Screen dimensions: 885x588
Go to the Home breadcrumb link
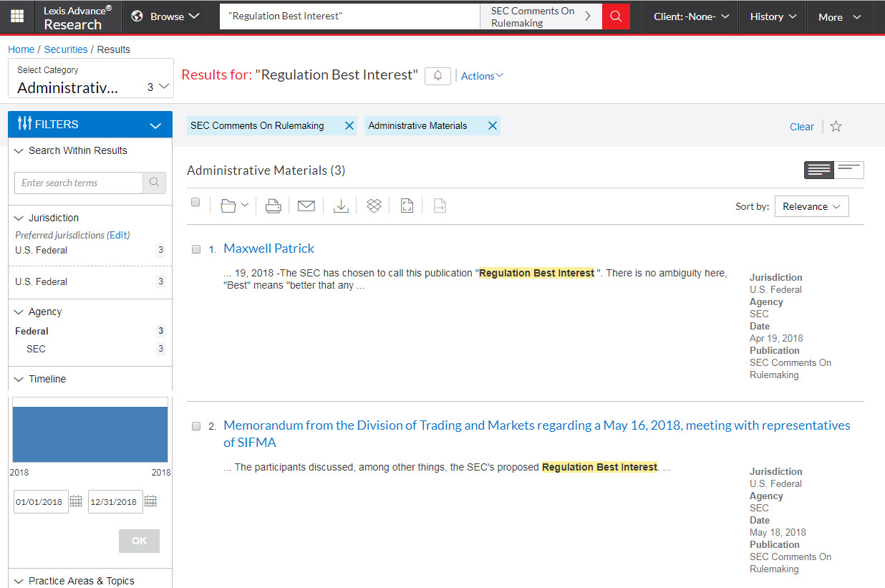pyautogui.click(x=21, y=49)
